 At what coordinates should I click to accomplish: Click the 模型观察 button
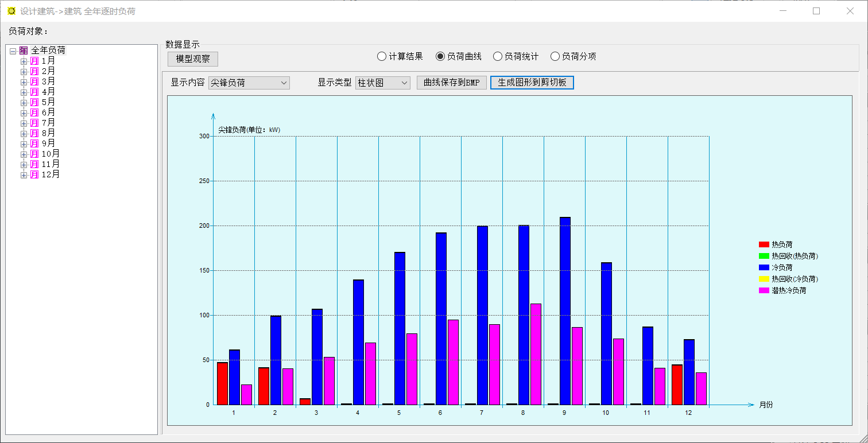[x=193, y=59]
